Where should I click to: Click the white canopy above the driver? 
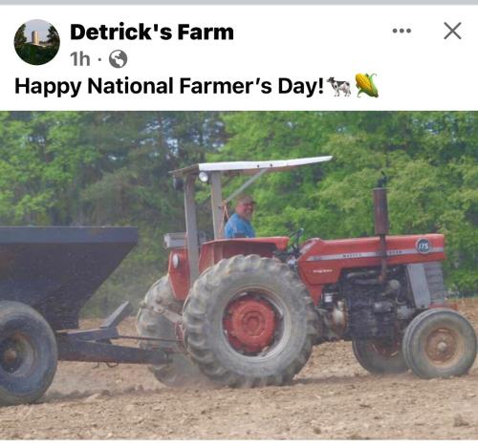251,165
